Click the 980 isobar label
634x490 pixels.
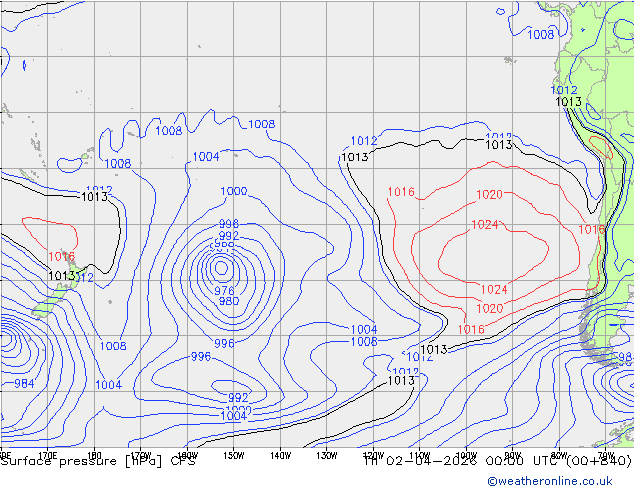(229, 301)
